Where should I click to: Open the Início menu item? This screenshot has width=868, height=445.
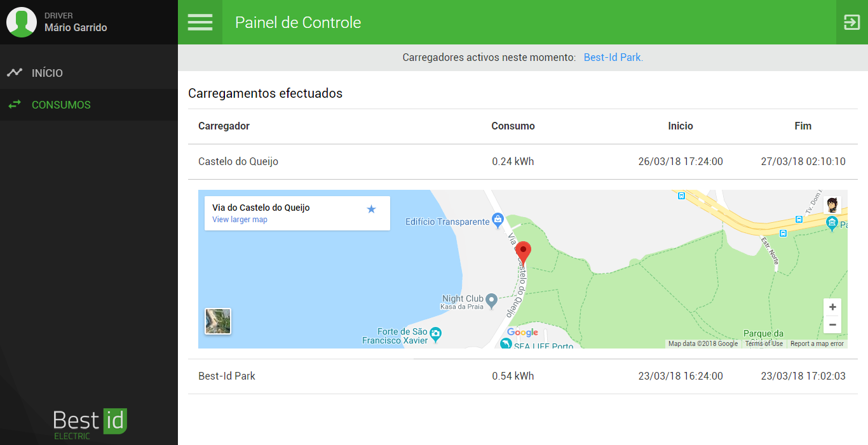(89, 73)
